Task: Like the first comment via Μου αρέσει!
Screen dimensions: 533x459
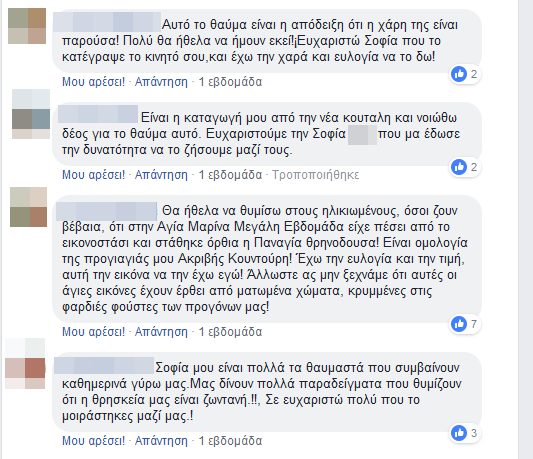Action: (x=93, y=82)
